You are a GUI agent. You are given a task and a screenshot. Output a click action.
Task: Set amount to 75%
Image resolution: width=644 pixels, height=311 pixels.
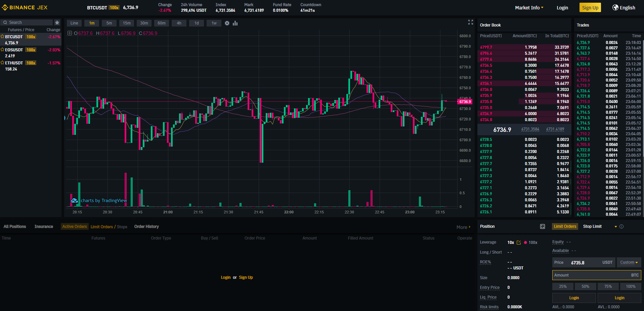608,287
